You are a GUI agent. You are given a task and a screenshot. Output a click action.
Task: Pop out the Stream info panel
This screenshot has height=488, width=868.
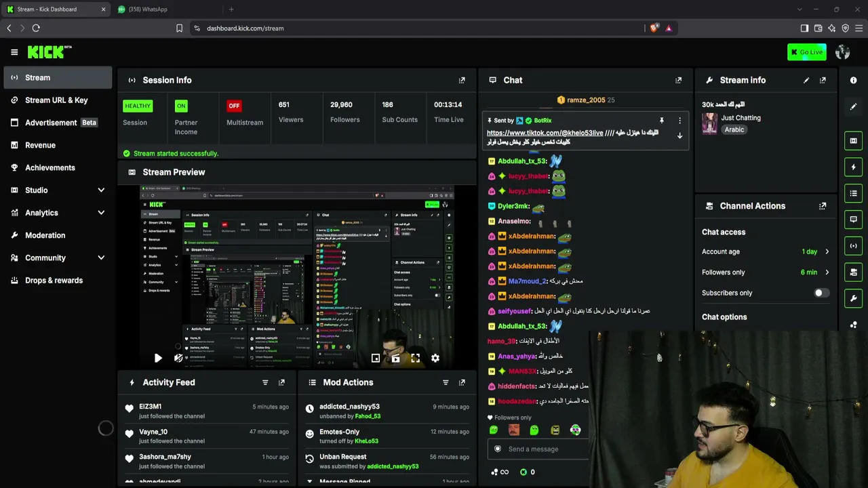tap(823, 80)
